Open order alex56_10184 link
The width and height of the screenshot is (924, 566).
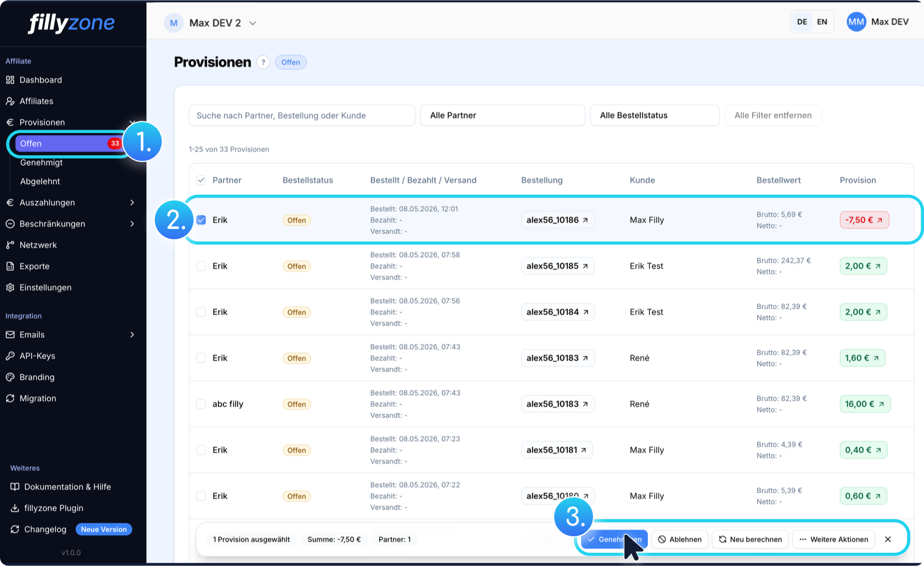(557, 312)
